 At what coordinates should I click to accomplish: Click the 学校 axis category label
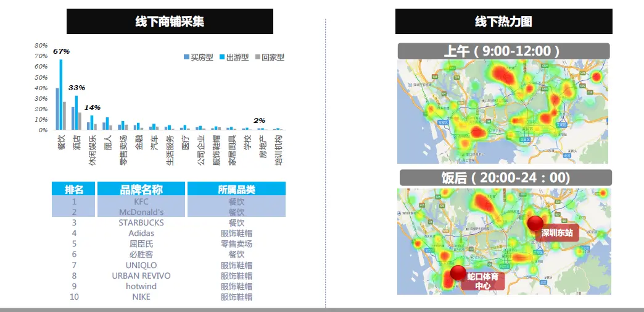click(x=247, y=141)
